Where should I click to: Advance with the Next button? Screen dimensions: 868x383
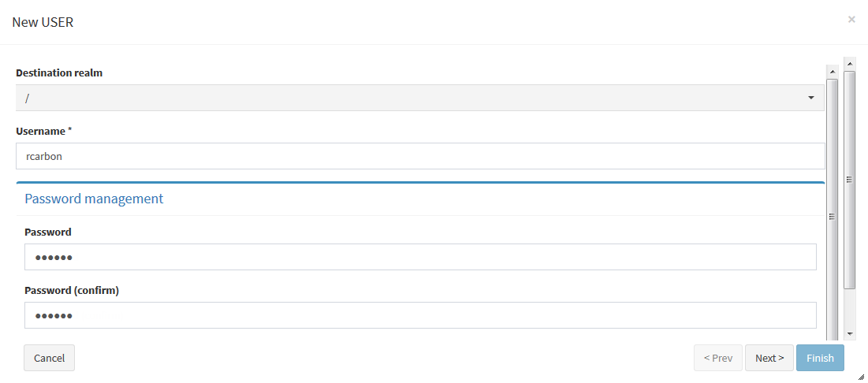pyautogui.click(x=769, y=358)
